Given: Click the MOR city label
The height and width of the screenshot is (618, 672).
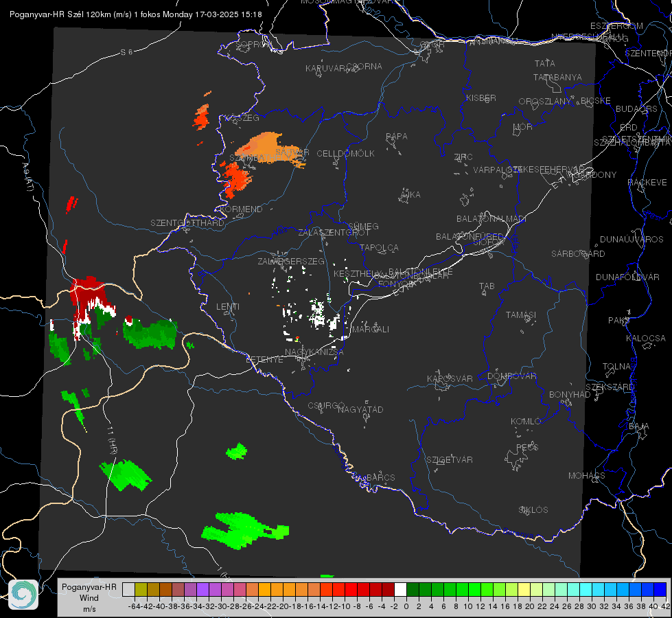Looking at the screenshot, I should 523,126.
